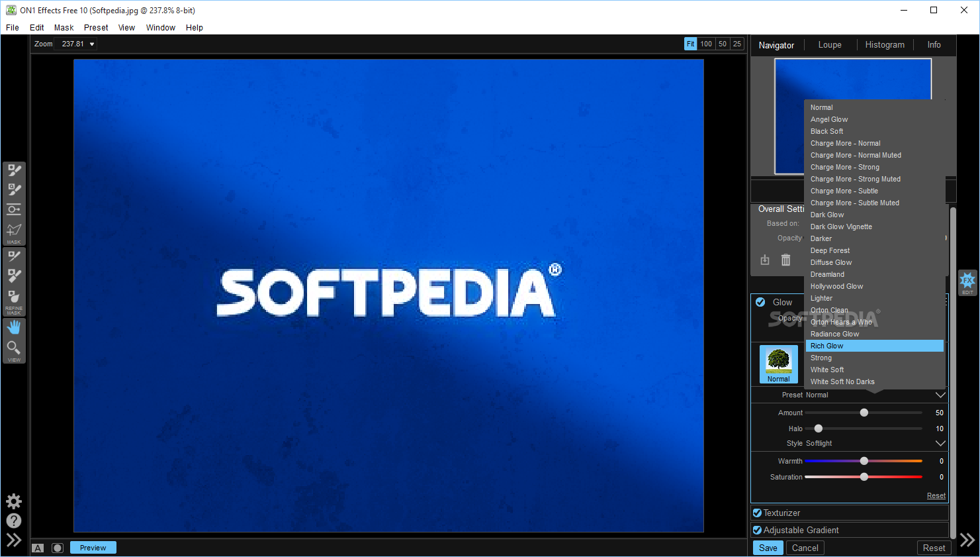Toggle the Texturizer filter checkbox
The height and width of the screenshot is (557, 980).
point(757,513)
